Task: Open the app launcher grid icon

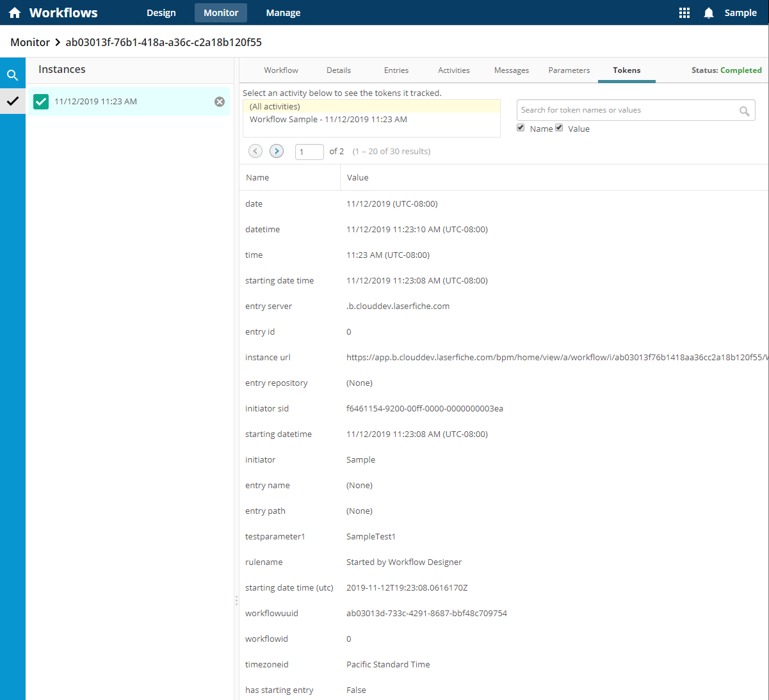Action: 684,13
